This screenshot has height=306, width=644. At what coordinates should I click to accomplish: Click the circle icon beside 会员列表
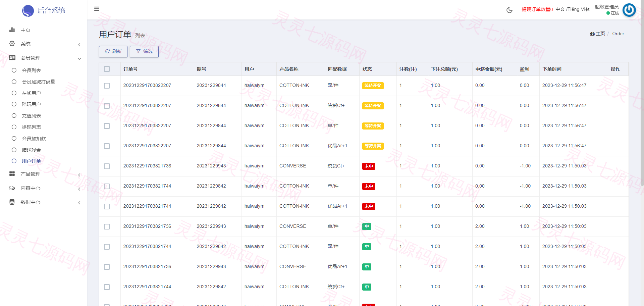pos(14,70)
